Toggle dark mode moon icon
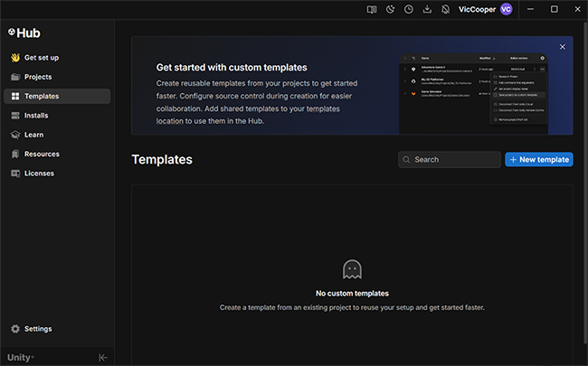This screenshot has width=588, height=366. 391,9
